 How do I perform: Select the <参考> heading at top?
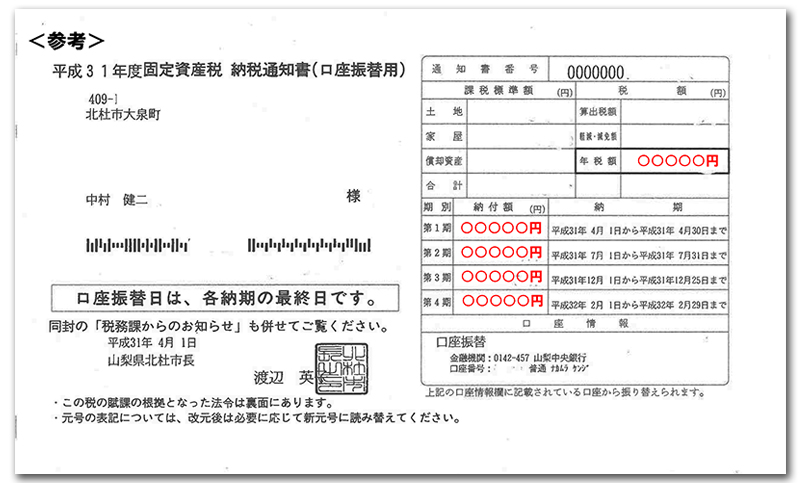coord(68,40)
